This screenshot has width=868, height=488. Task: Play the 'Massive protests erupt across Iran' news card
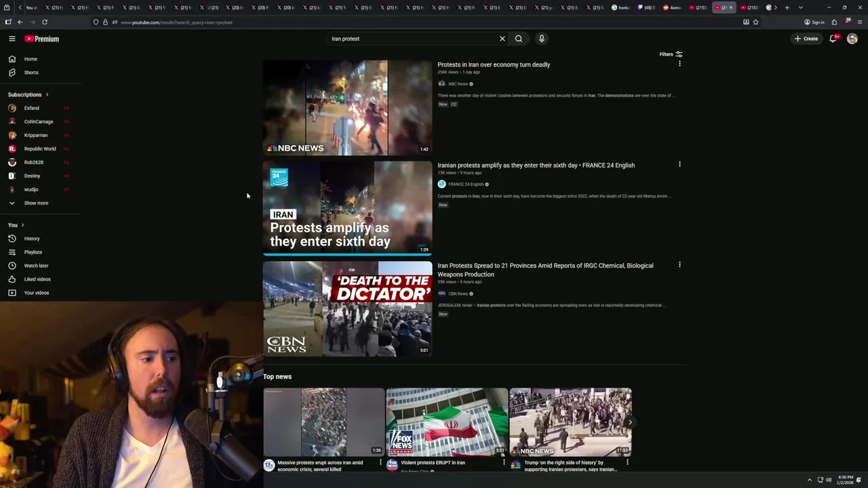pyautogui.click(x=323, y=422)
